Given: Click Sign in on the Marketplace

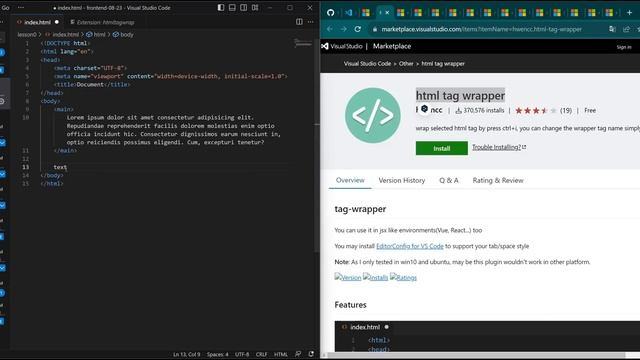Looking at the screenshot, I should pyautogui.click(x=624, y=47).
